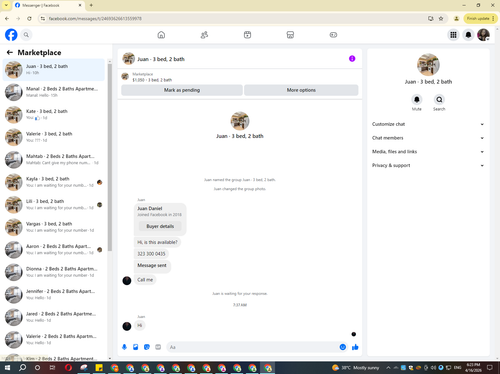Screen dimensions: 500x374
Task: Click the group photo in right panel
Action: tap(428, 65)
